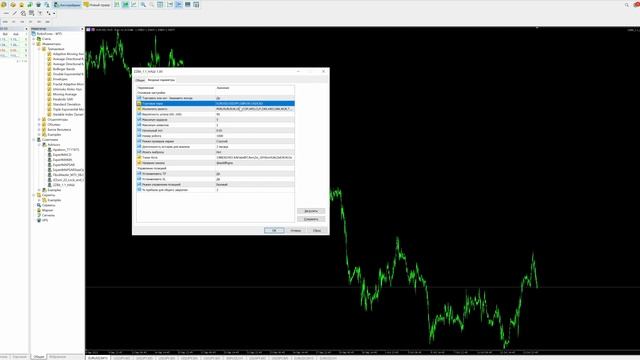The image size is (640, 360).
Task: Collapse the Советники node in Navigator
Action: (x=34, y=140)
